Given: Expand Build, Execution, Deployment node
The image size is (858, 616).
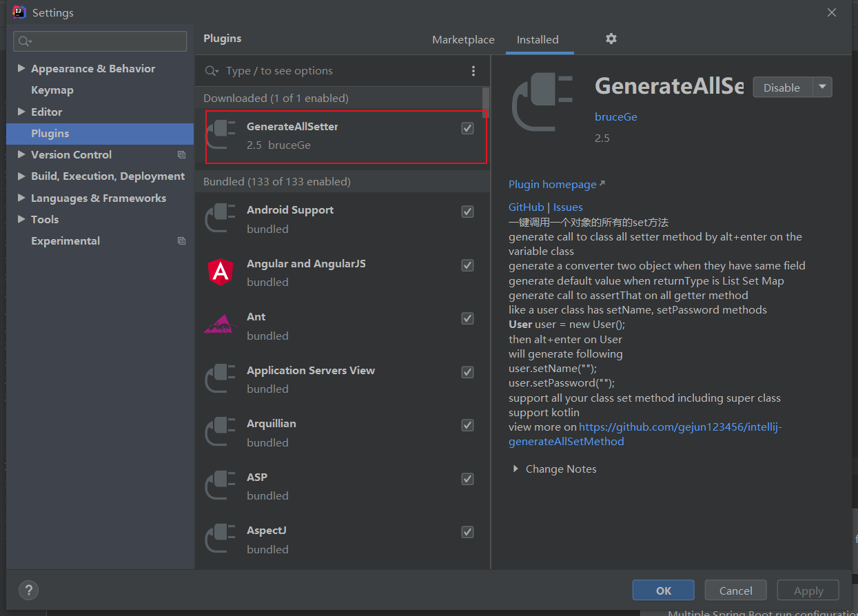Looking at the screenshot, I should pyautogui.click(x=21, y=176).
